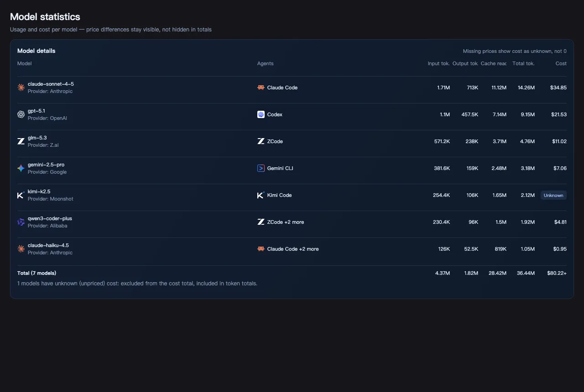The height and width of the screenshot is (392, 584).
Task: Click the Unknown cost badge for kimi-k2.5
Action: (553, 195)
